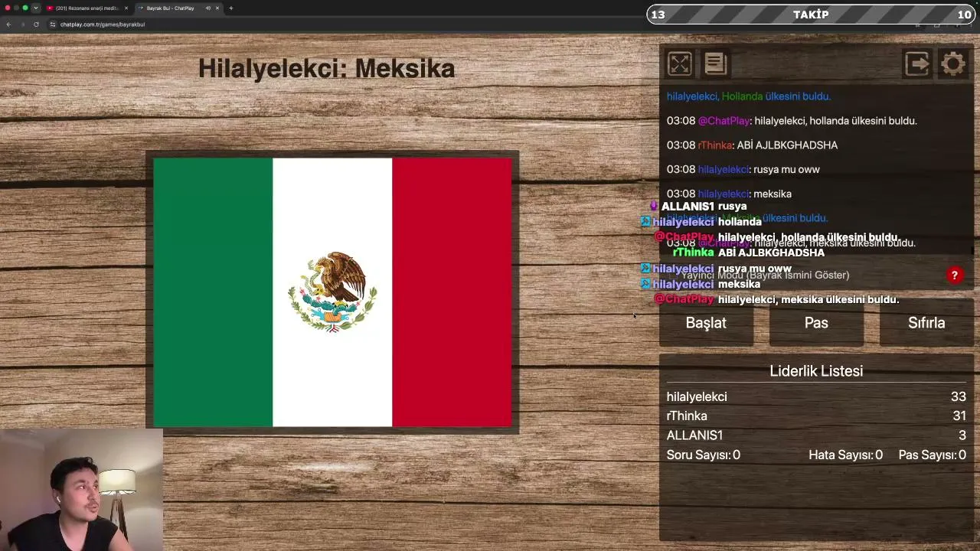
Task: Skip the flag with Pas button
Action: click(816, 323)
